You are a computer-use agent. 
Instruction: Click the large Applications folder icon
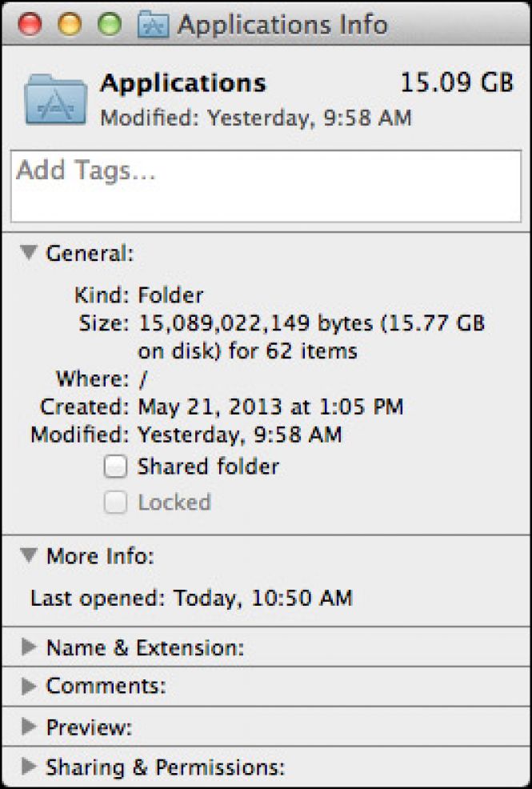55,100
